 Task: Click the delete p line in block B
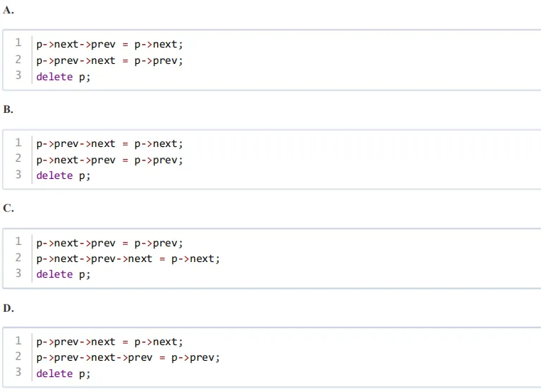pyautogui.click(x=63, y=175)
